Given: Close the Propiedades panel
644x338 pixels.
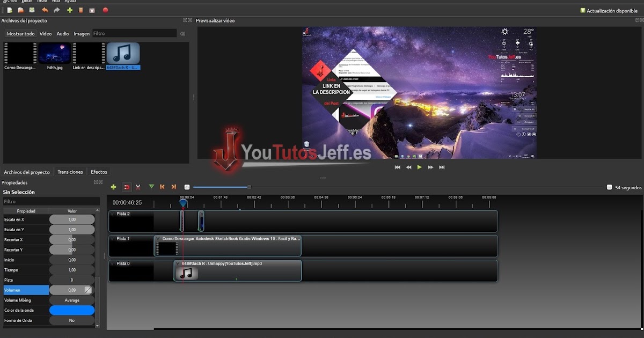Looking at the screenshot, I should click(100, 182).
